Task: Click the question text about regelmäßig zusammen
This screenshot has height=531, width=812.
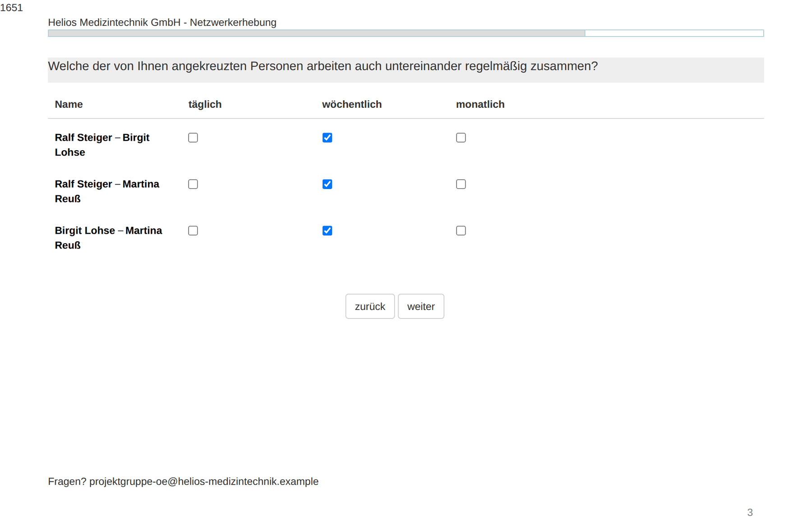Action: [323, 66]
